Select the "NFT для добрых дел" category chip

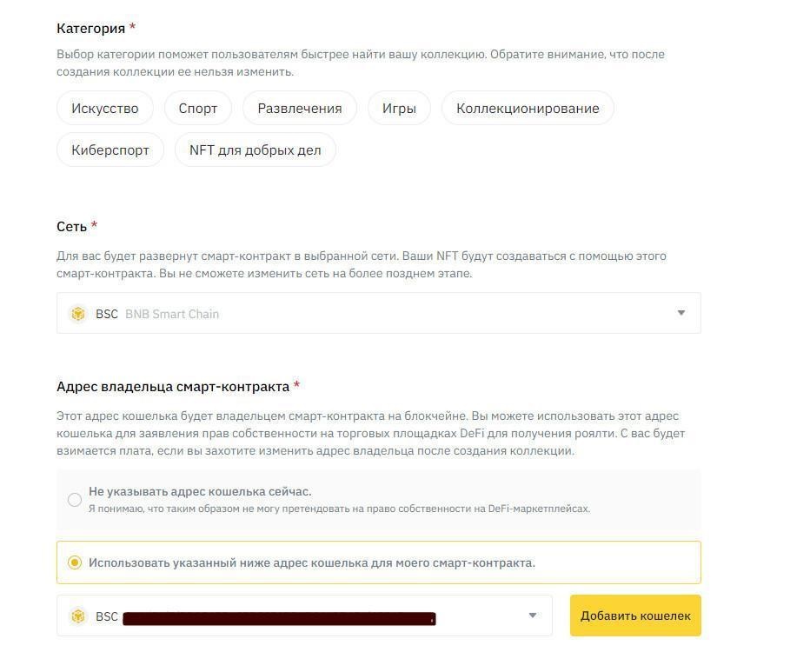tap(255, 149)
